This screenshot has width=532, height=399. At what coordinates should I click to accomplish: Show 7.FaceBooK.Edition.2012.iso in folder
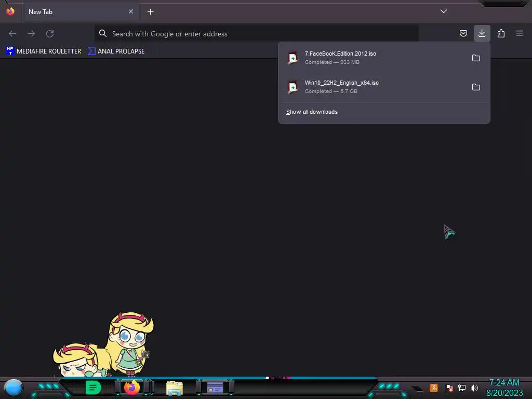point(476,58)
